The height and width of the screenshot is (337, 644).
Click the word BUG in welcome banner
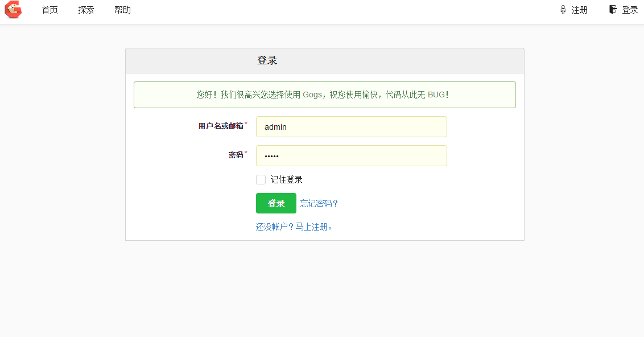click(x=436, y=94)
